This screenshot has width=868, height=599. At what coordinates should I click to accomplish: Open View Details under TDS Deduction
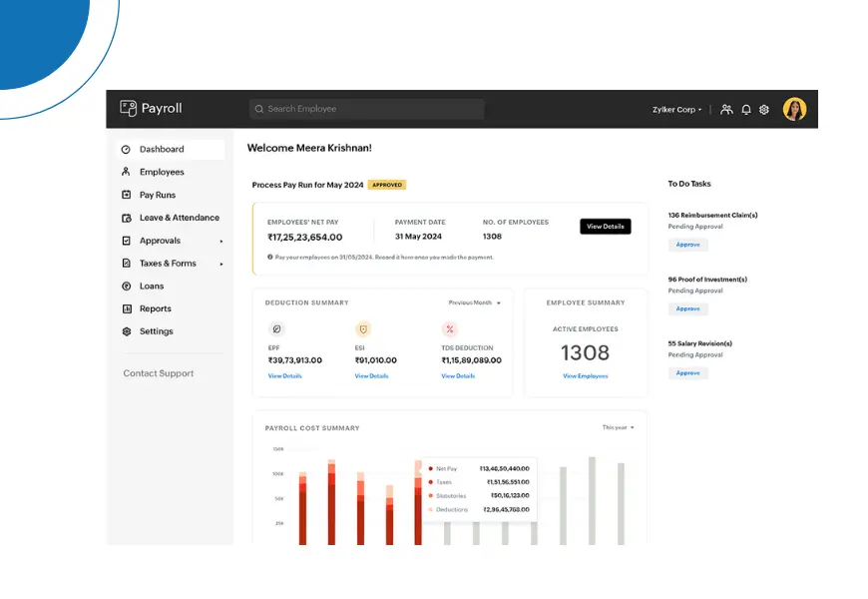coord(458,375)
